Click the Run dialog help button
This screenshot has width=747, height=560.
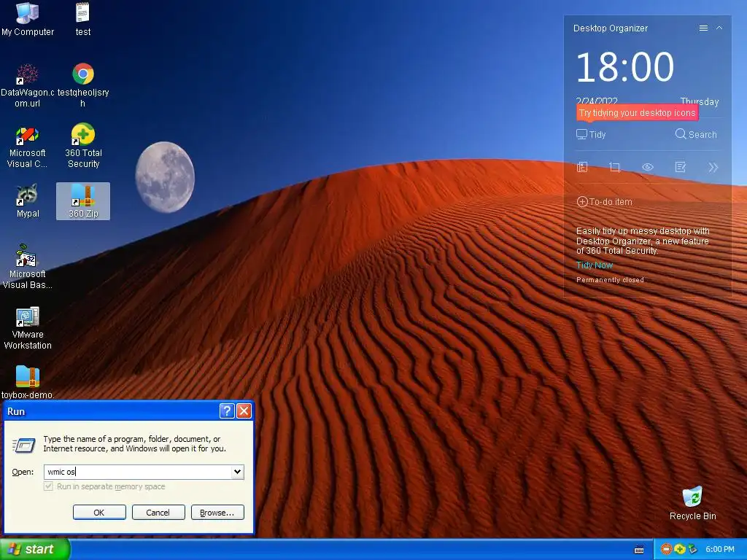(227, 411)
